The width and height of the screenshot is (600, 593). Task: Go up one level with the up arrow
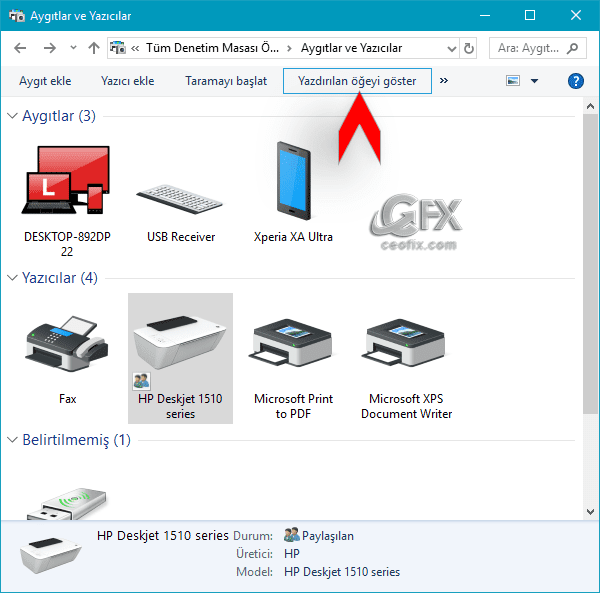tap(94, 48)
